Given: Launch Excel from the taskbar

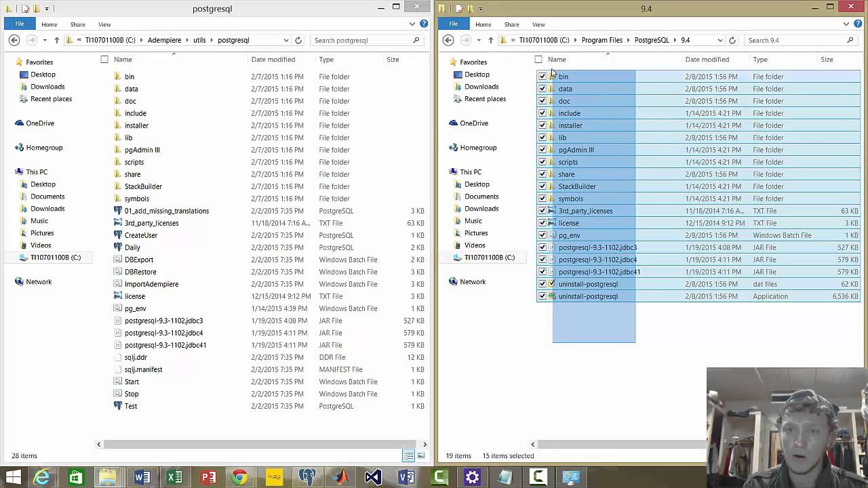Looking at the screenshot, I should 175,477.
